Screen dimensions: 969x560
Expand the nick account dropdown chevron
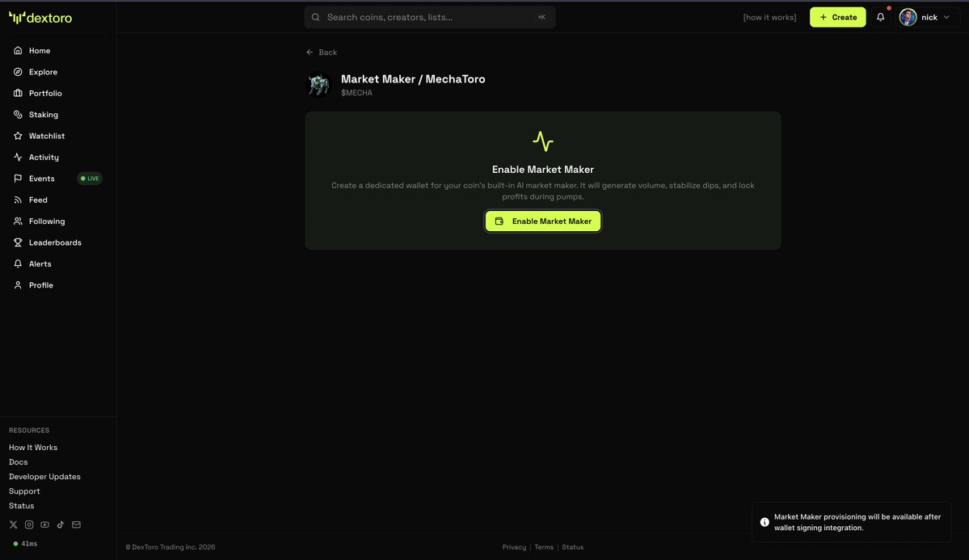946,17
